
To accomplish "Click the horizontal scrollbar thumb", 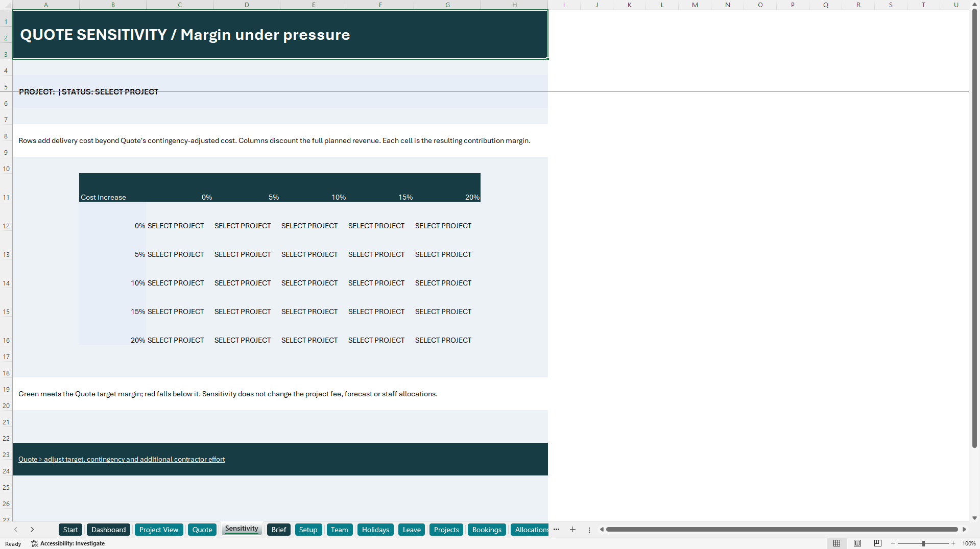I will [x=781, y=530].
